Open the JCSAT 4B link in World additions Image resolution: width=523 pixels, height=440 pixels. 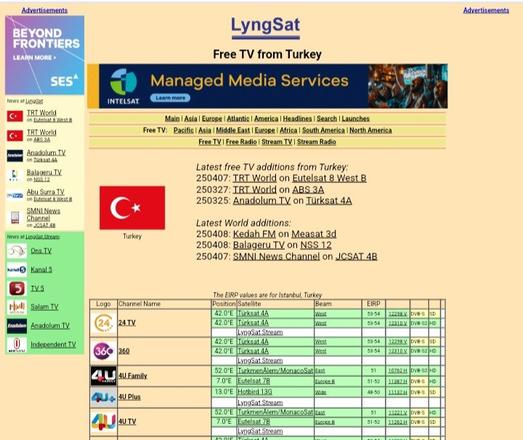(x=356, y=257)
